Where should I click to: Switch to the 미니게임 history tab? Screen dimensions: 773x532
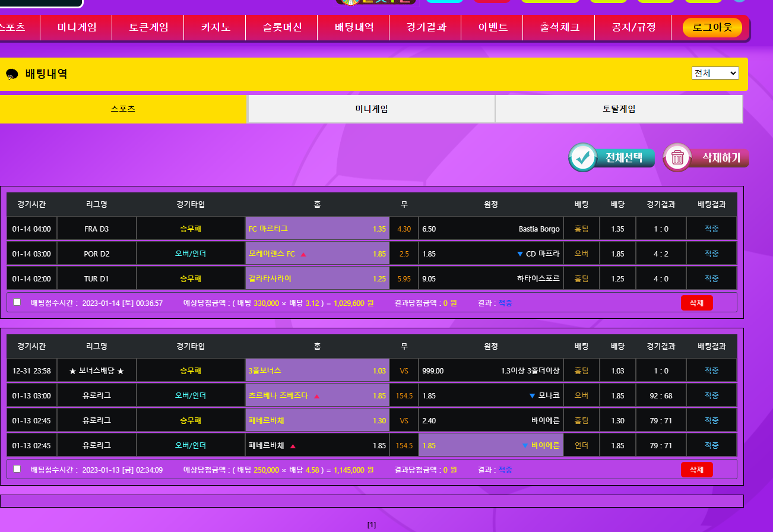tap(371, 109)
